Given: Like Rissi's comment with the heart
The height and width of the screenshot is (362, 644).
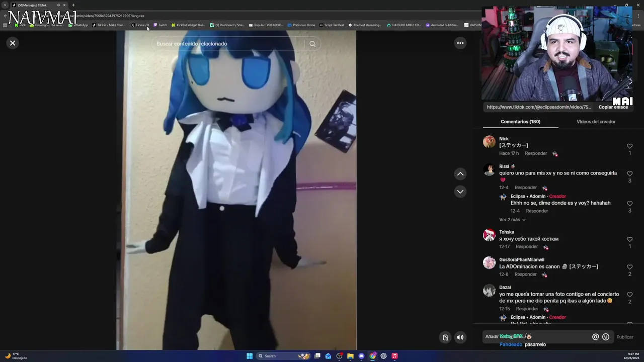Looking at the screenshot, I should 629,174.
